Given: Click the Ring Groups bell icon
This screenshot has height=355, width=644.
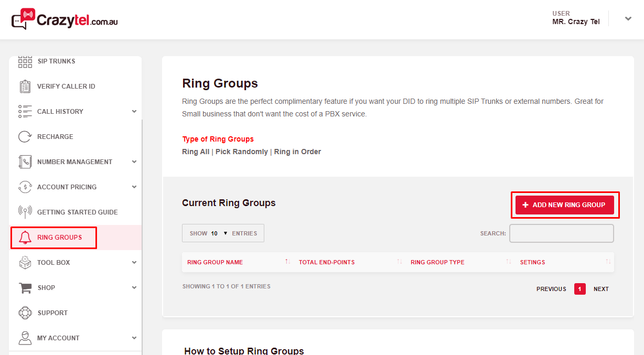Looking at the screenshot, I should (x=25, y=238).
